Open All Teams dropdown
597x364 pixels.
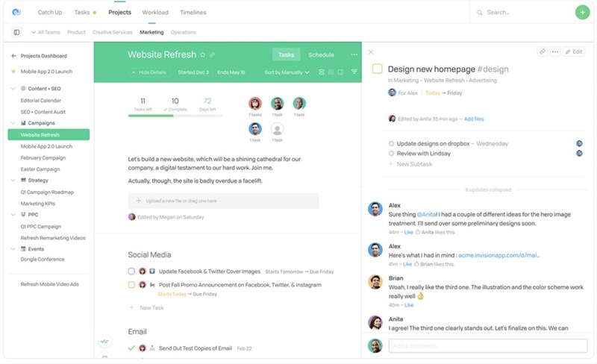(46, 32)
